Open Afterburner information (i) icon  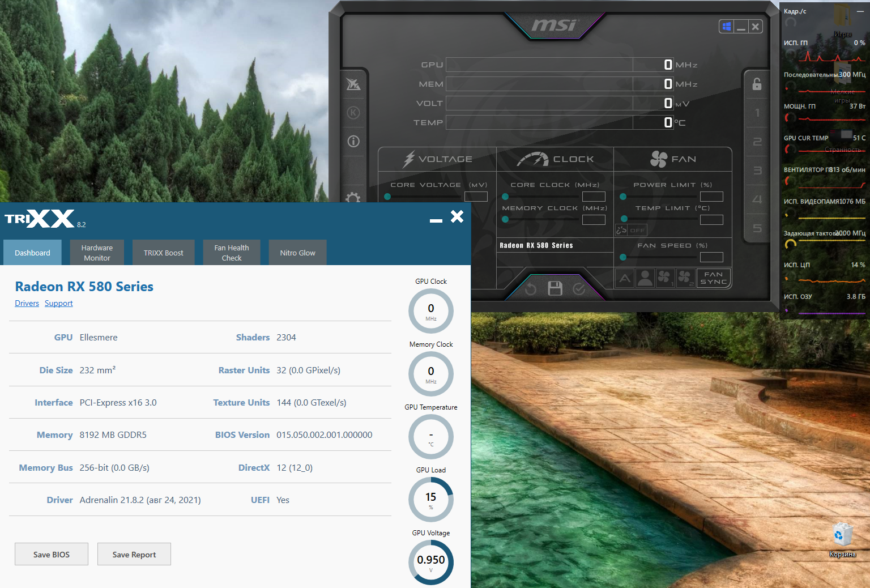coord(353,141)
